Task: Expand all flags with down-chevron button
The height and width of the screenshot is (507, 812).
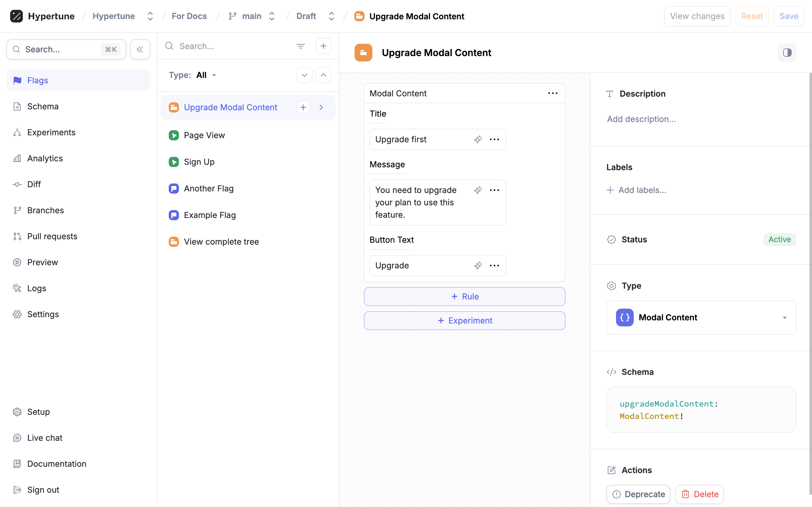Action: pyautogui.click(x=304, y=75)
